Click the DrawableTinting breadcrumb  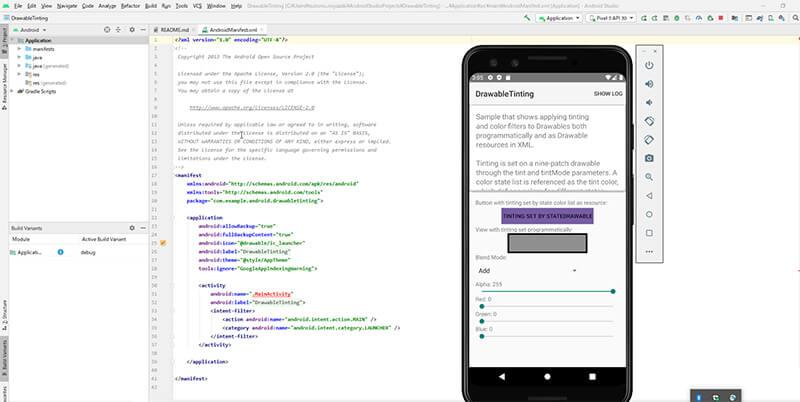[29, 18]
